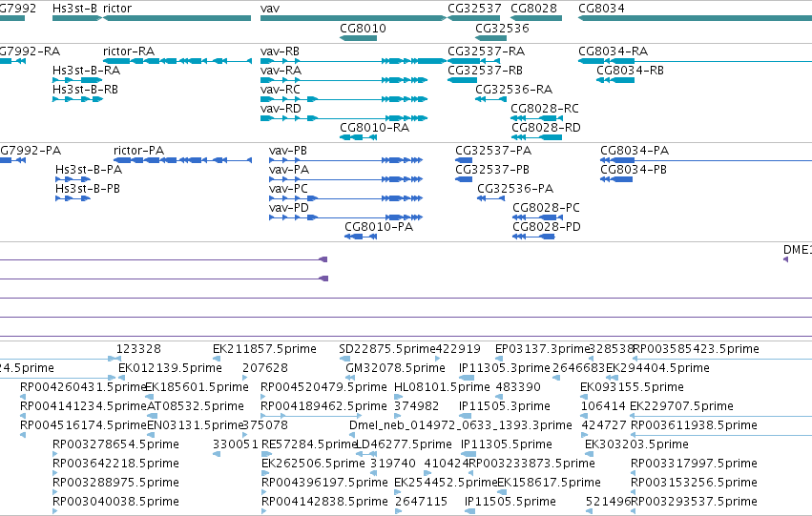Select the Hs3st-B-PA protein label

click(89, 170)
